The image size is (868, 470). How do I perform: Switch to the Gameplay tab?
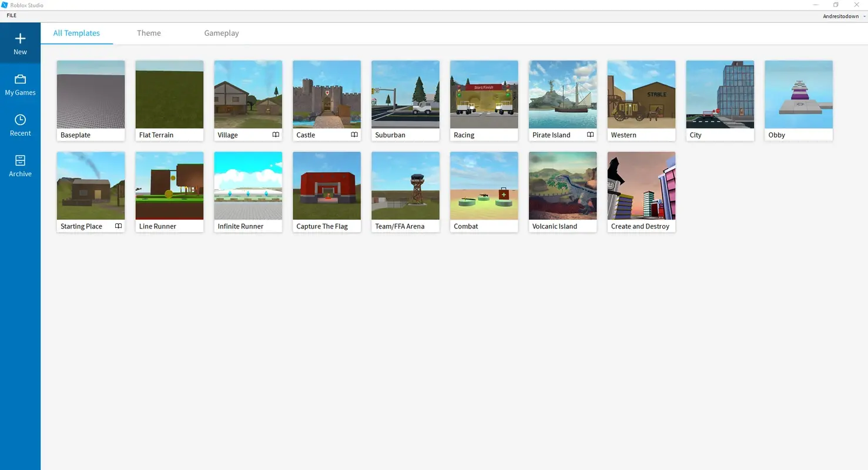tap(222, 33)
